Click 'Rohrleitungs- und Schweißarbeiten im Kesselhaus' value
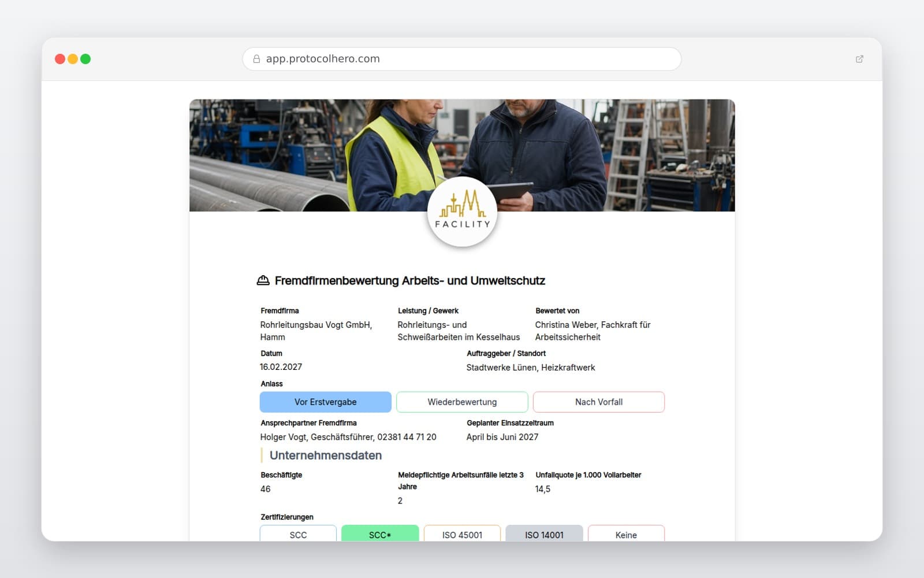Viewport: 924px width, 578px height. pyautogui.click(x=459, y=331)
